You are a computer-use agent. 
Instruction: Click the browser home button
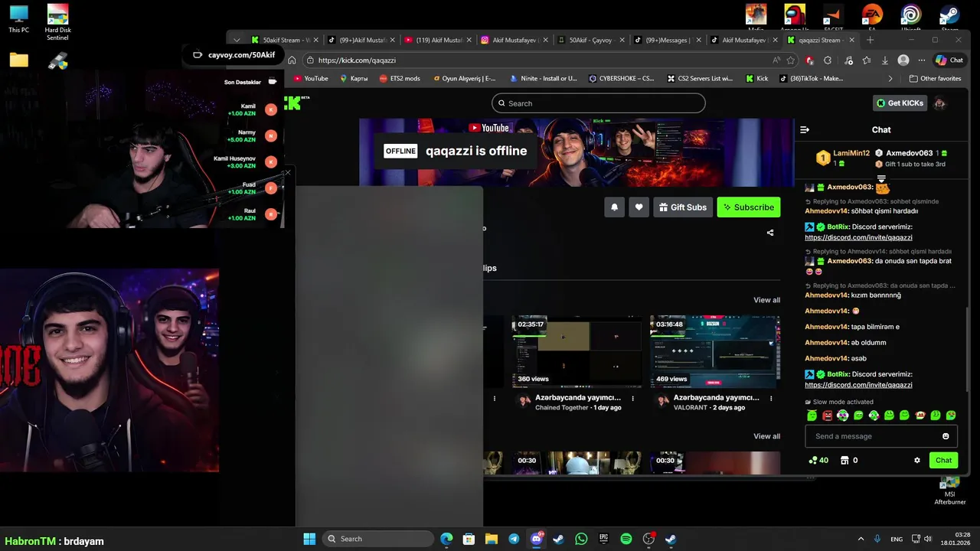coord(292,60)
